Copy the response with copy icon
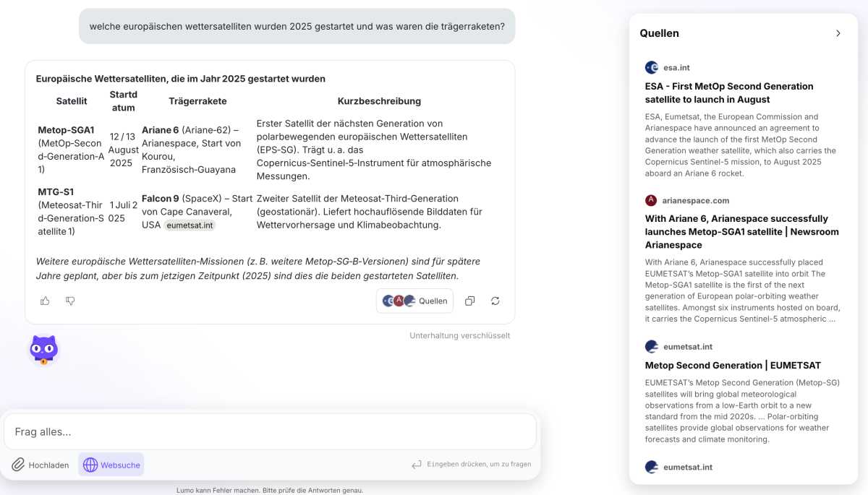The width and height of the screenshot is (868, 495). pos(469,301)
